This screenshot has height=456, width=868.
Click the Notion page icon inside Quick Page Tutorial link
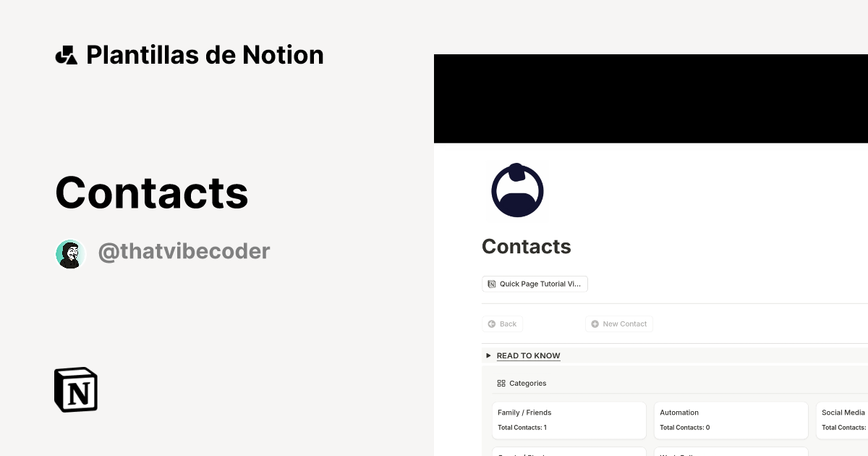492,284
